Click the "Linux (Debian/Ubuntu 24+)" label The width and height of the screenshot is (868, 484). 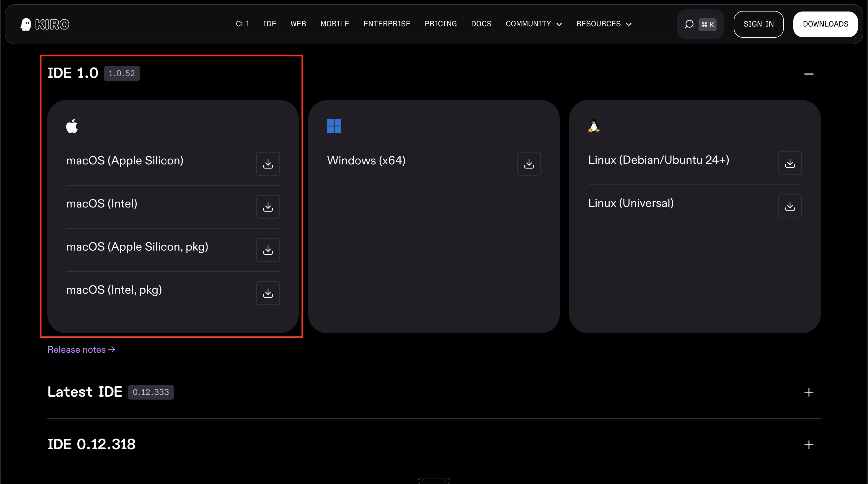point(659,160)
